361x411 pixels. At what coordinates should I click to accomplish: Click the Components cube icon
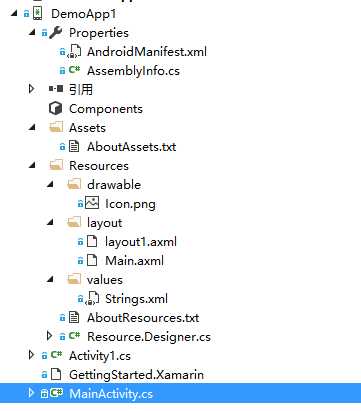pos(55,108)
